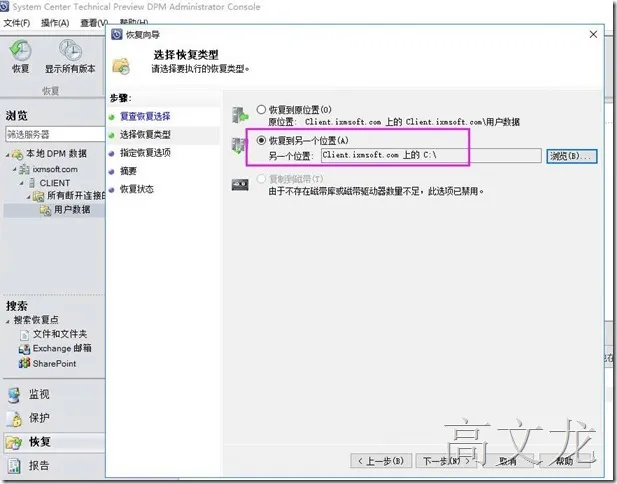Click the SharePoint icon in the search section
The width and height of the screenshot is (617, 484).
pyautogui.click(x=24, y=363)
